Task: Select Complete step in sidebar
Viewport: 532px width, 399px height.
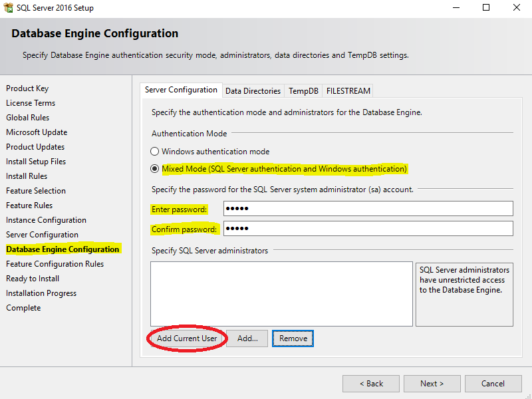Action: click(23, 308)
